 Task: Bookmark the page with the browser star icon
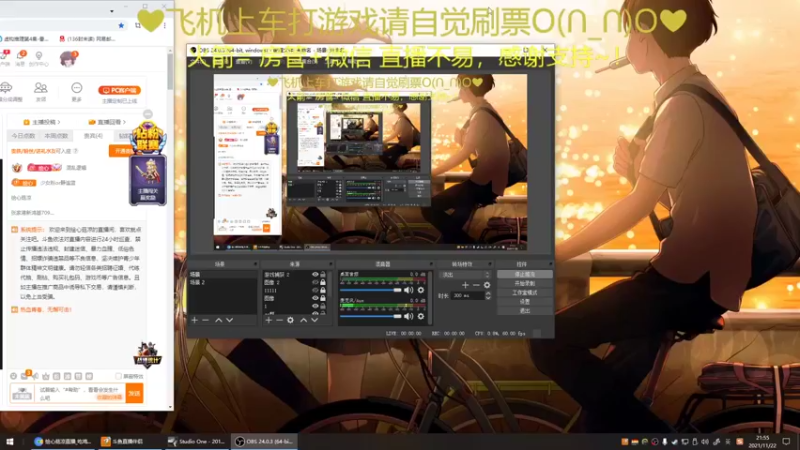[121, 25]
